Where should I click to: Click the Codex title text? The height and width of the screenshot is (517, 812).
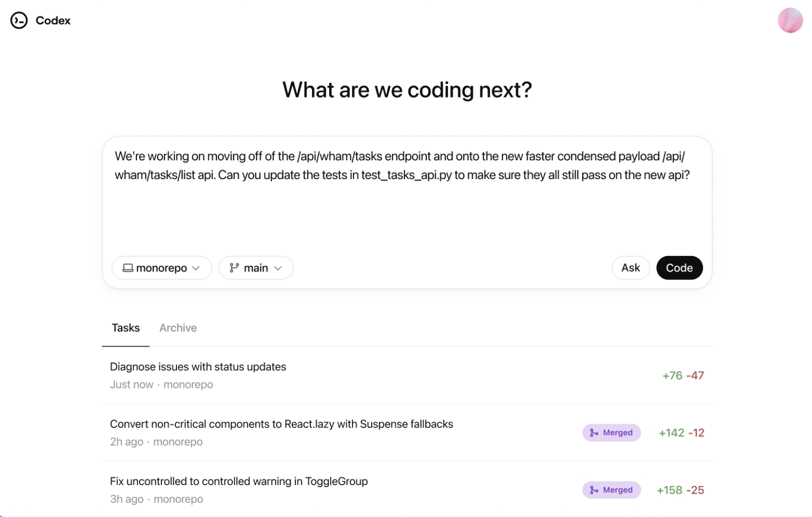[x=53, y=21]
